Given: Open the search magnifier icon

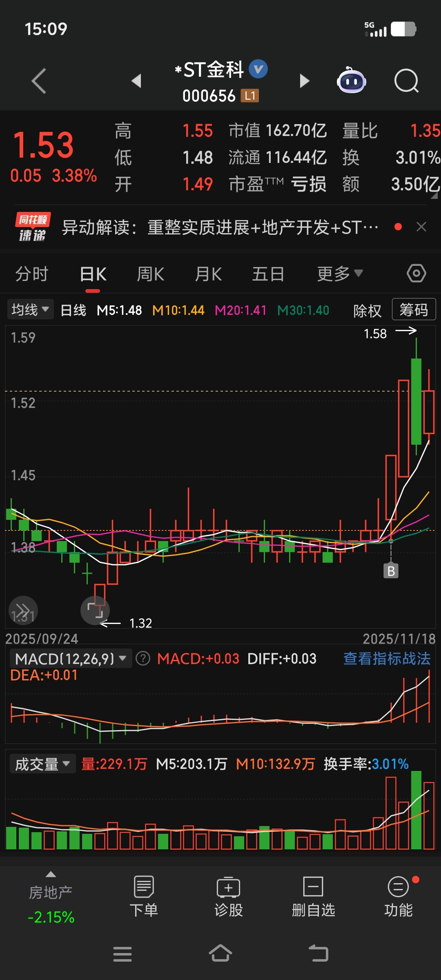Looking at the screenshot, I should pos(407,81).
